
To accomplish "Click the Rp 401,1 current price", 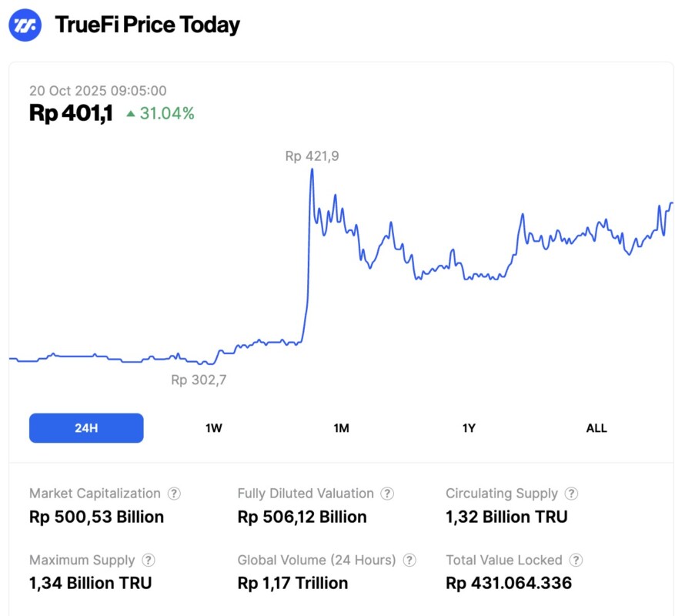I will (71, 113).
